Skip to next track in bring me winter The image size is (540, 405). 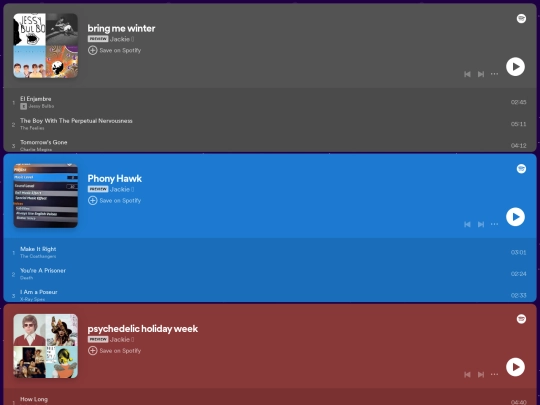481,74
